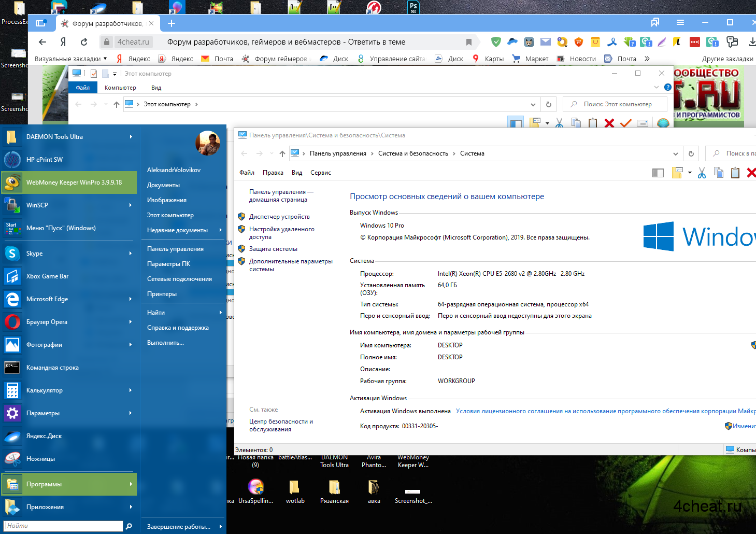Launch Microsoft Edge from Start menu
This screenshot has height=534, width=756.
coord(69,299)
